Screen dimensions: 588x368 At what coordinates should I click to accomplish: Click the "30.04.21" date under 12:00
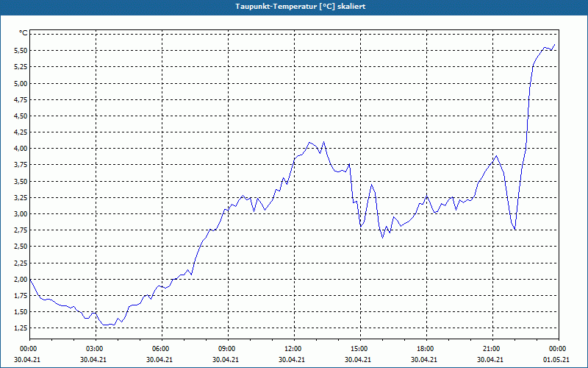point(292,360)
